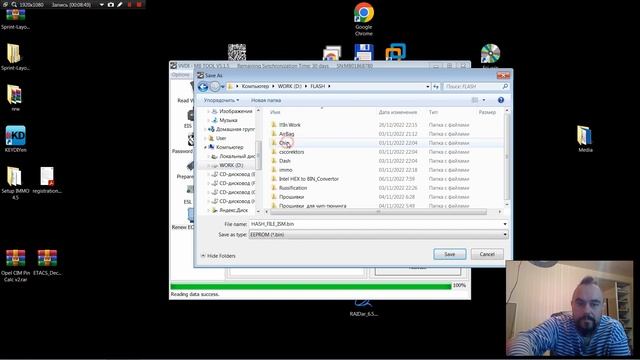The height and width of the screenshot is (360, 640).
Task: Sort by the Размер column header
Action: [x=487, y=112]
